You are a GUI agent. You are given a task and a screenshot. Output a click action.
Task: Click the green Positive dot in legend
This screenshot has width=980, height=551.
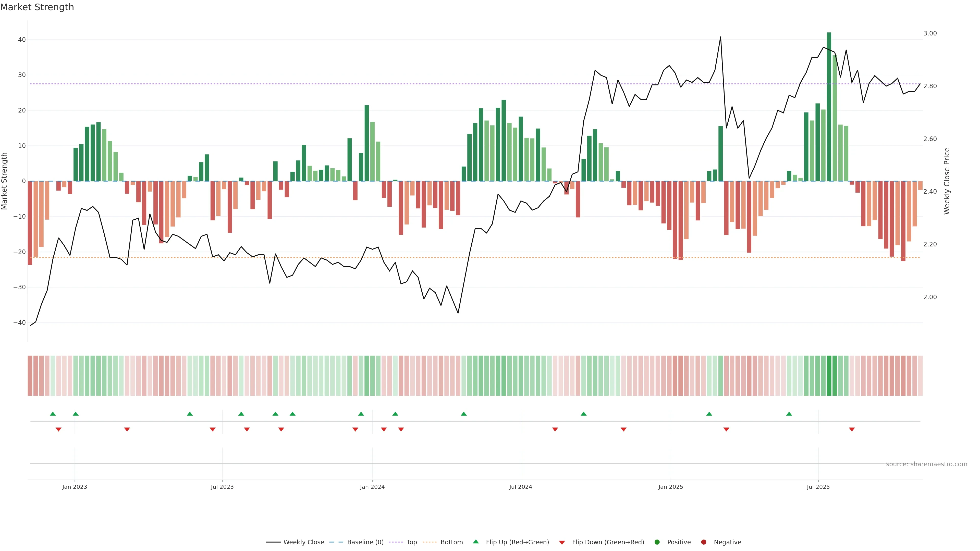[x=657, y=542]
